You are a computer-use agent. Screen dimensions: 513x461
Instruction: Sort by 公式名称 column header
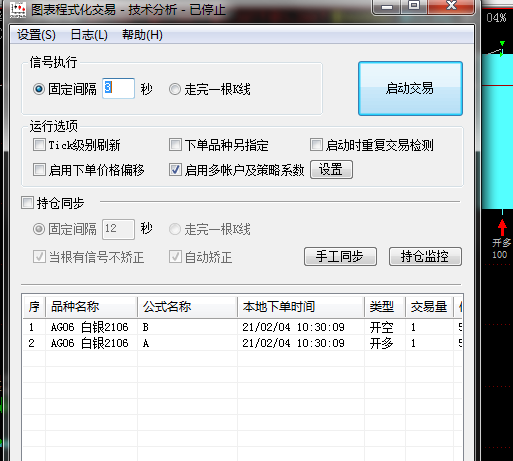(x=187, y=307)
